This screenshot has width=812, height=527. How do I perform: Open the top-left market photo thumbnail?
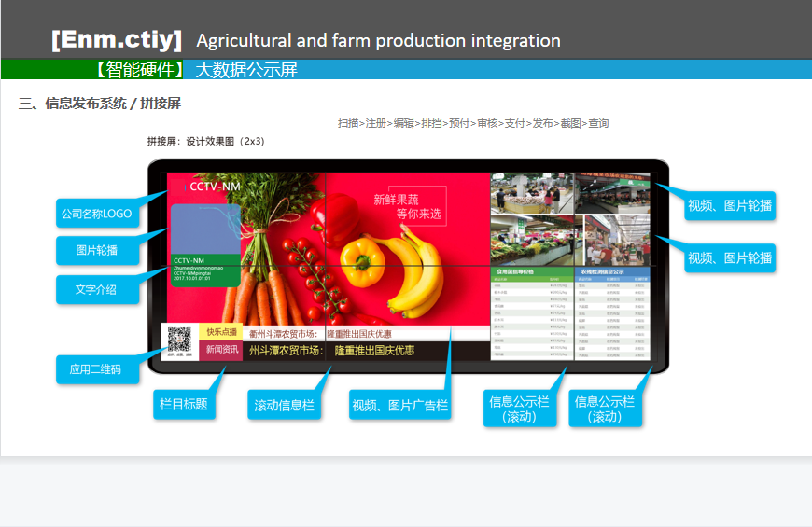530,193
